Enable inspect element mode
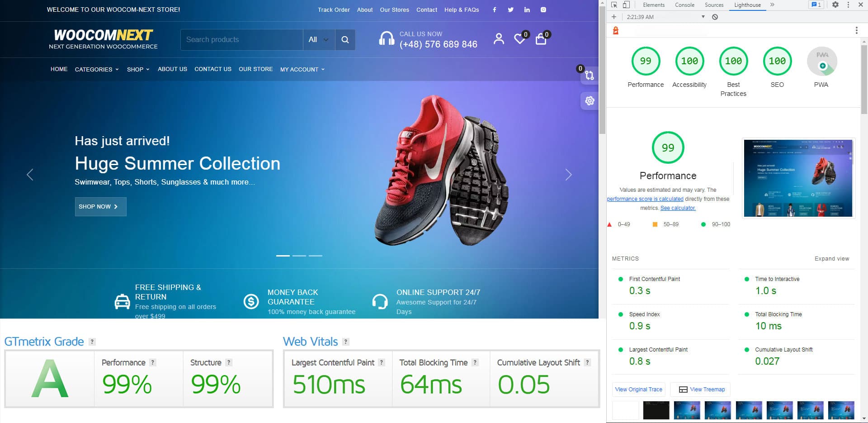Viewport: 868px width, 423px height. click(614, 5)
